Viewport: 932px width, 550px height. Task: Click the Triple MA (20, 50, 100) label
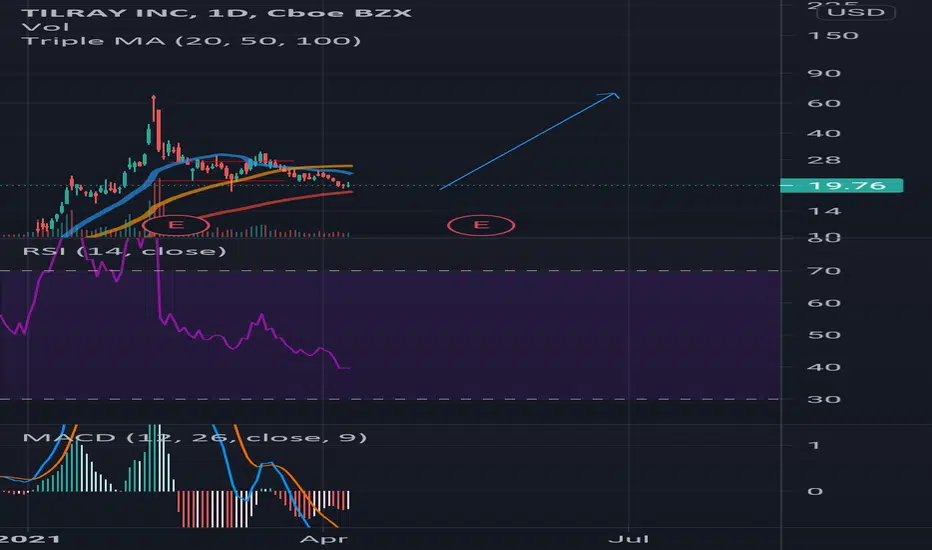(191, 40)
